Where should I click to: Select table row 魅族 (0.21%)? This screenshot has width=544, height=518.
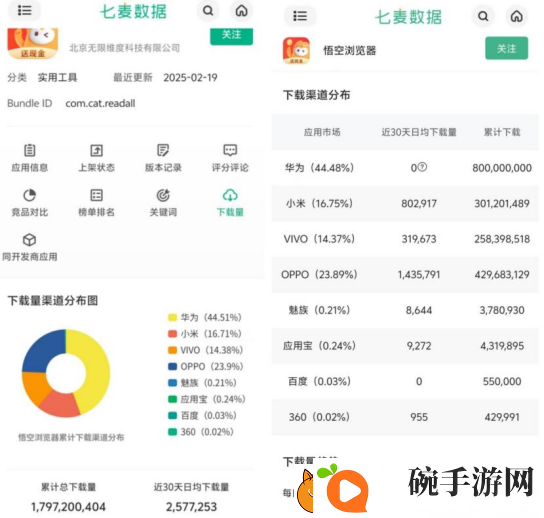[405, 310]
